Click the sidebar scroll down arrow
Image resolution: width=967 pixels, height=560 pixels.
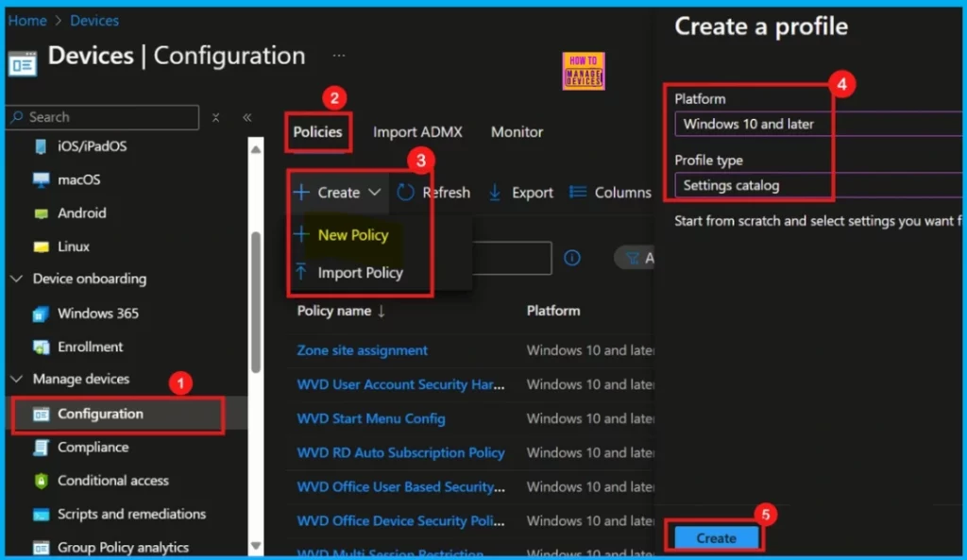(256, 546)
